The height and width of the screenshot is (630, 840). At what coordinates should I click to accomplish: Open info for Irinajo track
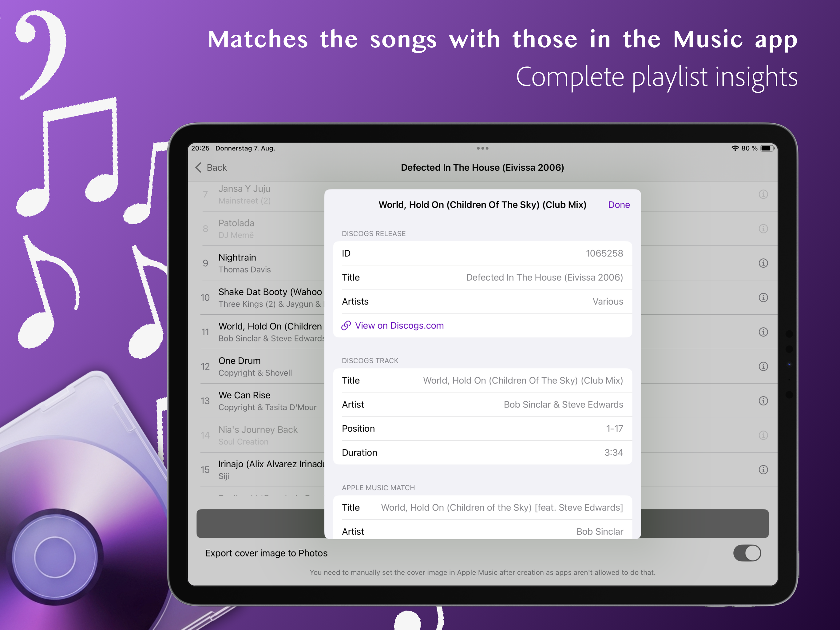tap(763, 470)
